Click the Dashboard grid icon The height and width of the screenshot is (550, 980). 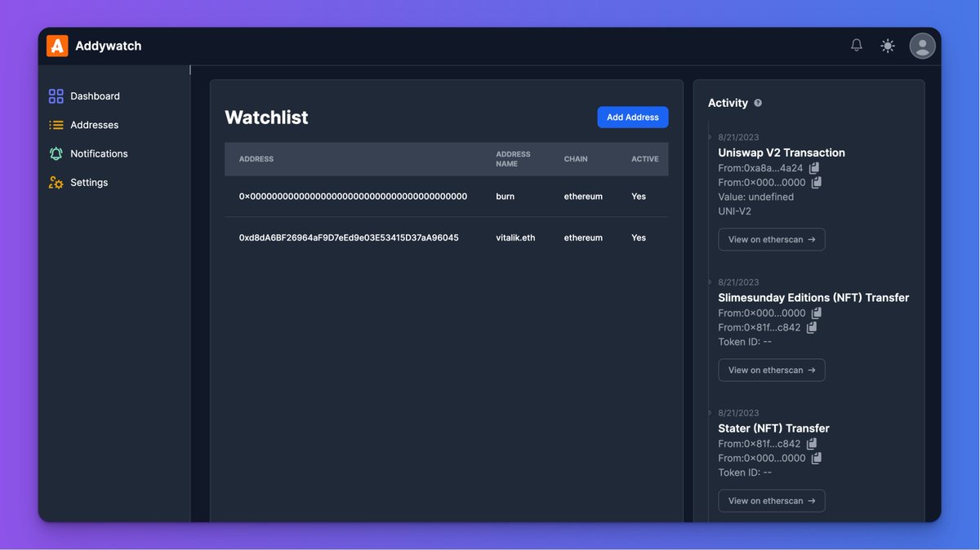[56, 96]
